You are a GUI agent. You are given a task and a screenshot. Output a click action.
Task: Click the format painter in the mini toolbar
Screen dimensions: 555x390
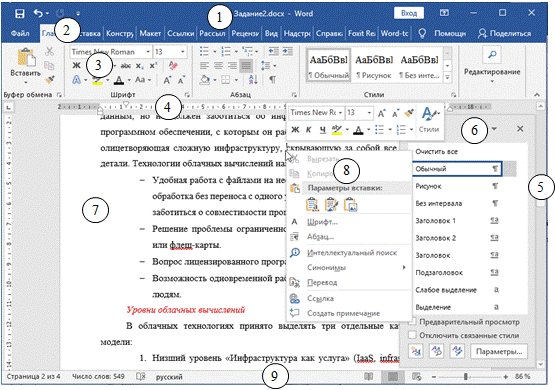click(x=409, y=113)
